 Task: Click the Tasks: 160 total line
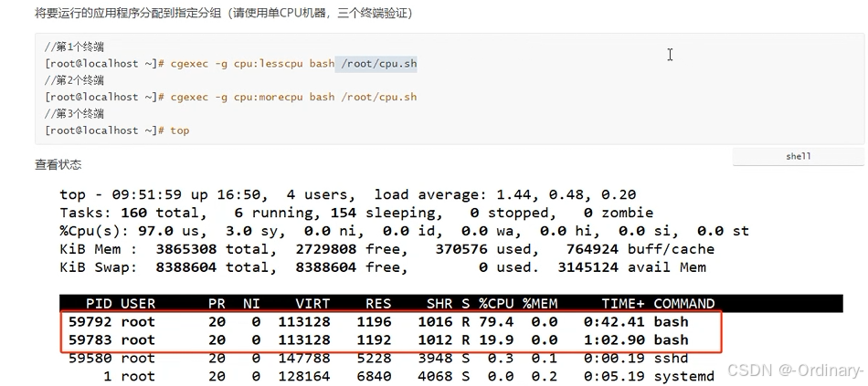click(x=356, y=213)
